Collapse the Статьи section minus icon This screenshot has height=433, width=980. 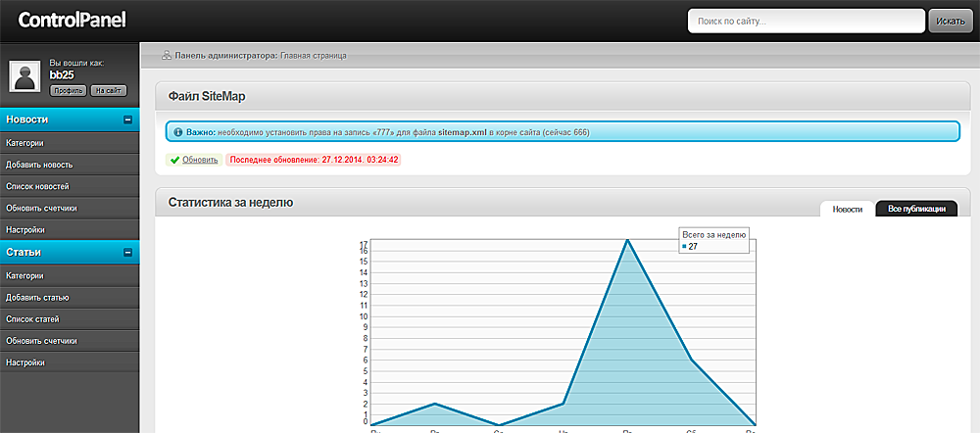[x=127, y=253]
